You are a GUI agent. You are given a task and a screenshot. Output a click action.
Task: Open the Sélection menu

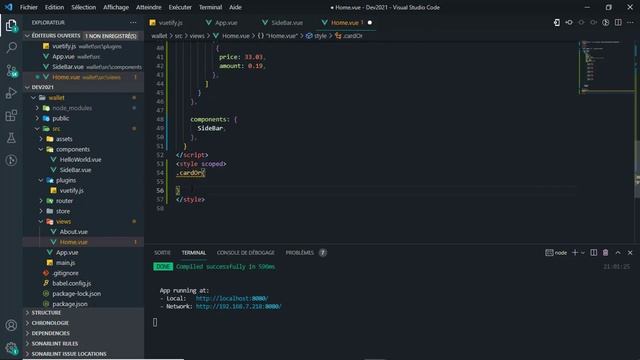point(84,7)
